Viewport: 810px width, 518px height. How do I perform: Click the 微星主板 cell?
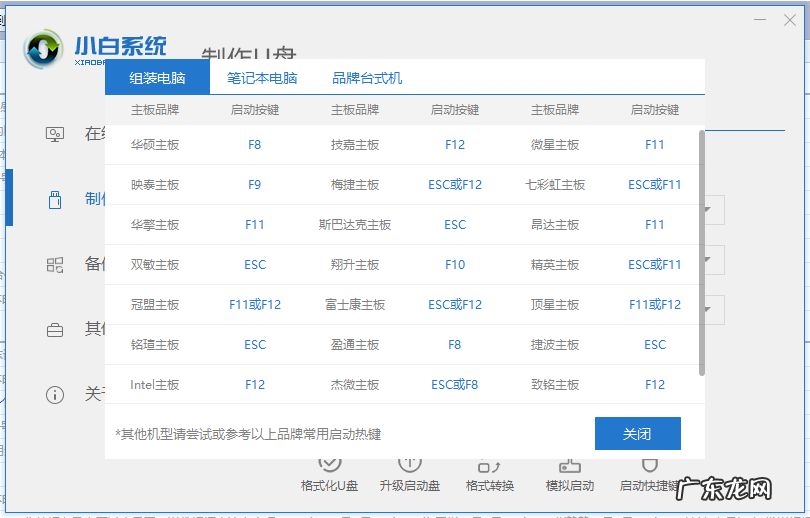555,145
